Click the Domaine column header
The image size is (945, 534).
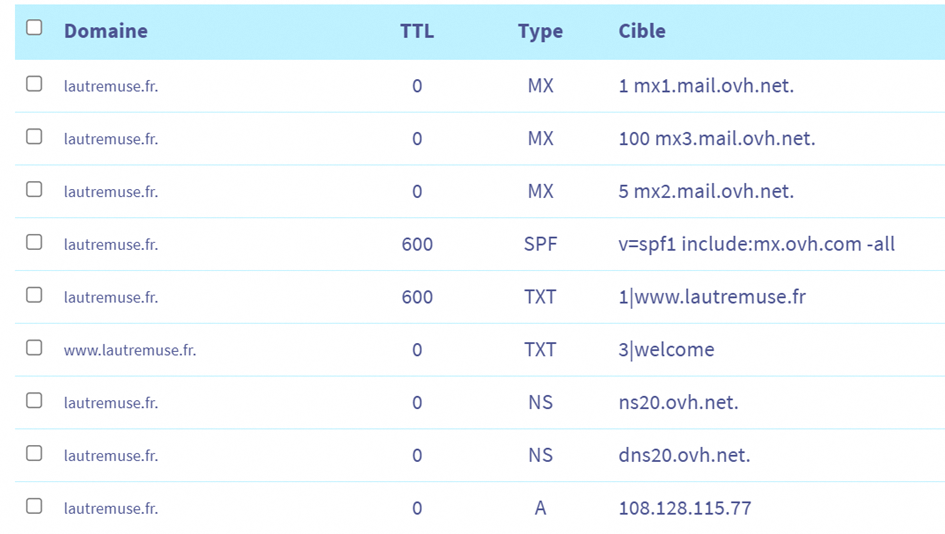pos(105,31)
